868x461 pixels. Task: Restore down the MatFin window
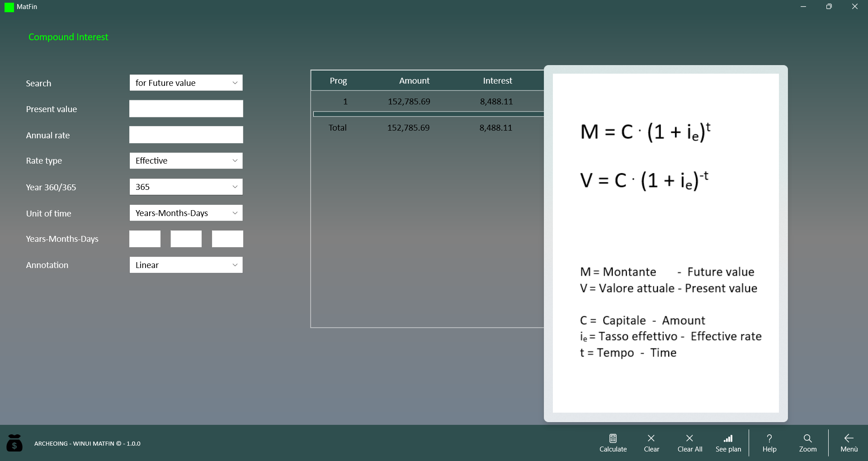click(x=829, y=6)
